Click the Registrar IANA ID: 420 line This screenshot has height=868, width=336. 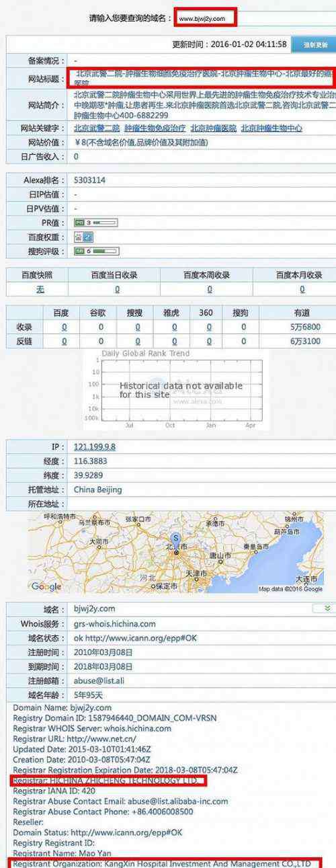click(54, 791)
